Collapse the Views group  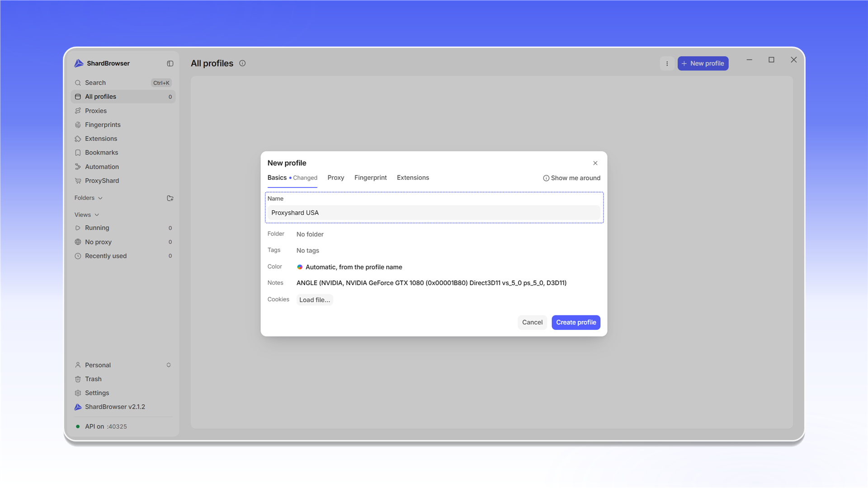coord(87,215)
